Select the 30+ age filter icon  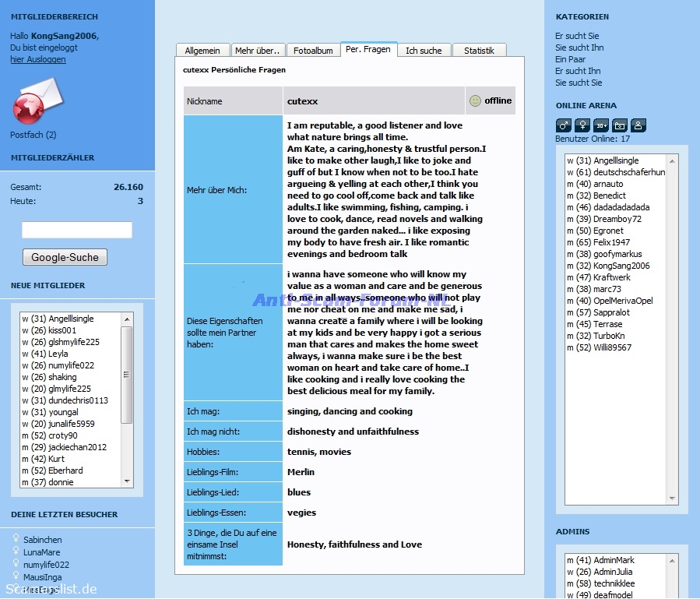[x=600, y=125]
